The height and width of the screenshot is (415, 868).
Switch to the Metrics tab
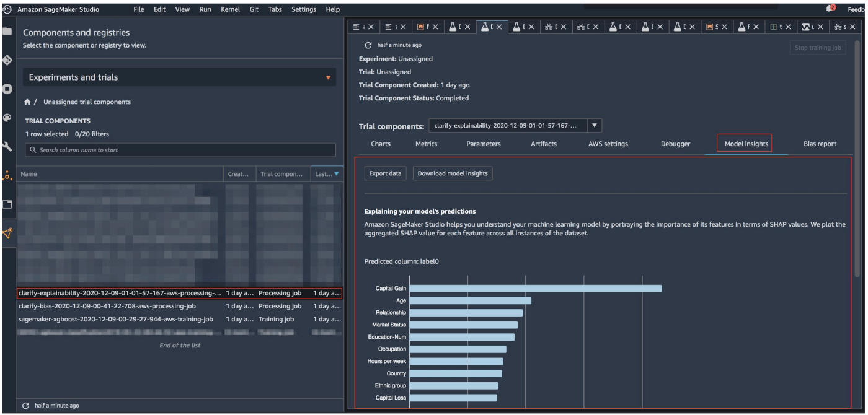click(x=427, y=144)
